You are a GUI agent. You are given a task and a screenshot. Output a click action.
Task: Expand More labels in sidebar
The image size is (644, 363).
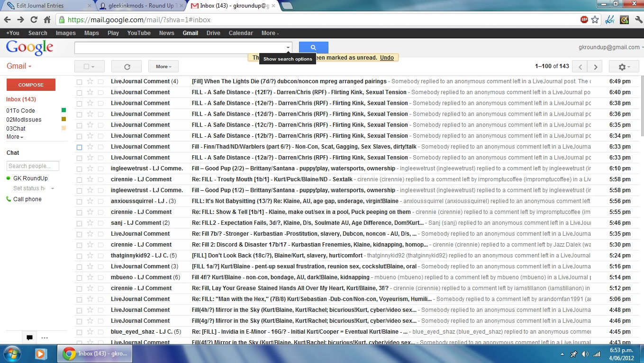(x=15, y=137)
